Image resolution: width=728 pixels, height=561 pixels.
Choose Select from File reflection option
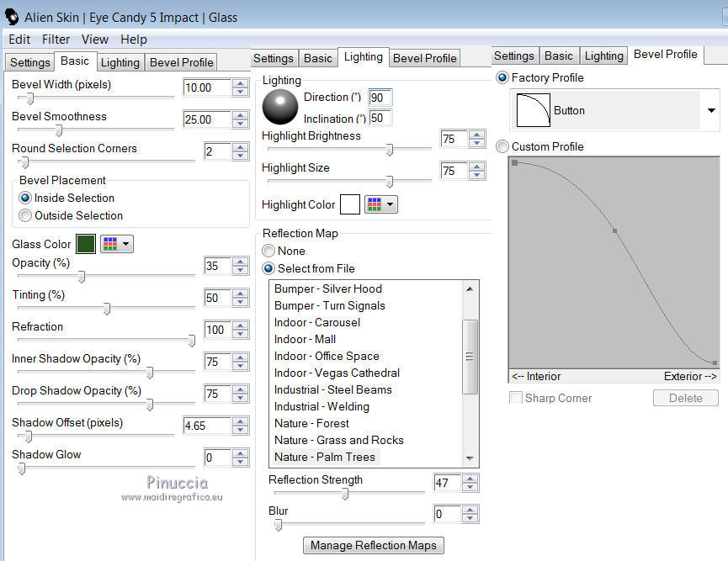pyautogui.click(x=268, y=268)
